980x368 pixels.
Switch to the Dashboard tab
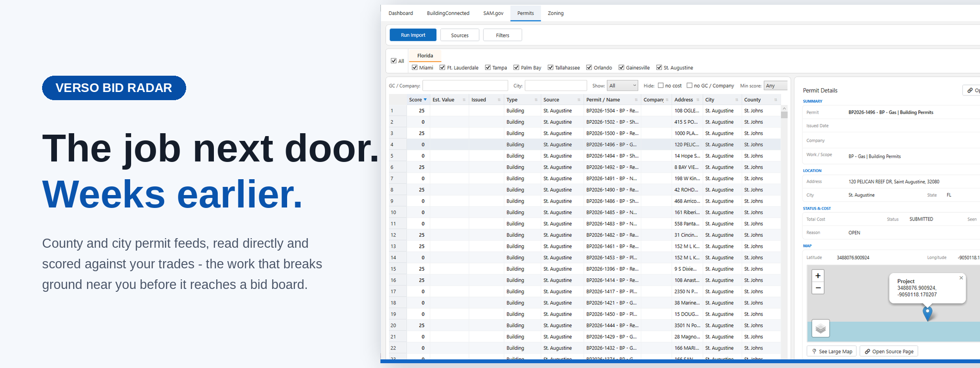click(x=401, y=13)
